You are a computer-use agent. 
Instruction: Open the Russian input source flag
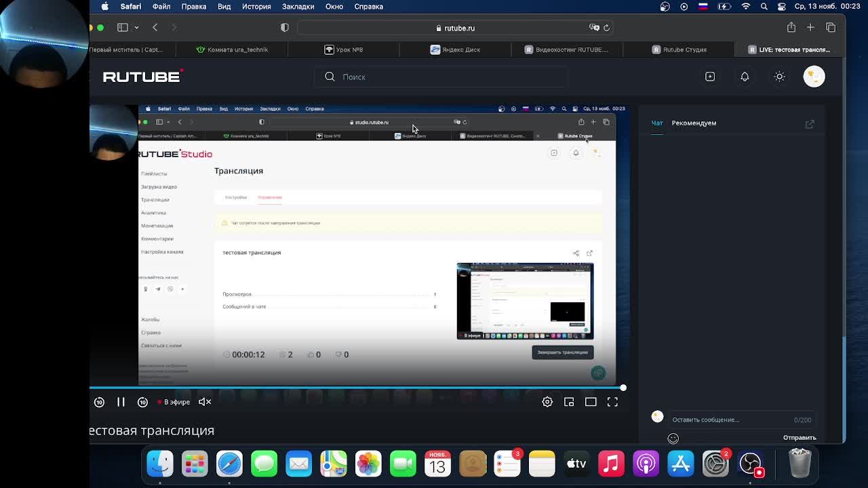(703, 6)
